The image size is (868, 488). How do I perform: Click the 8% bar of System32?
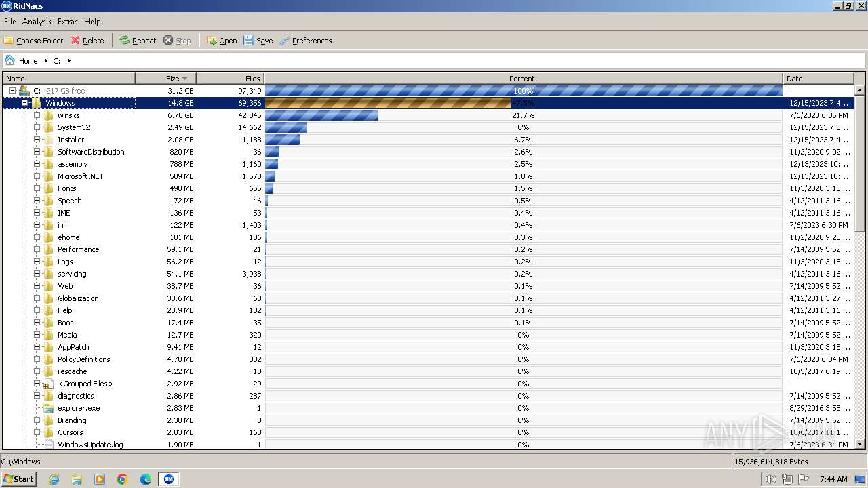click(285, 127)
